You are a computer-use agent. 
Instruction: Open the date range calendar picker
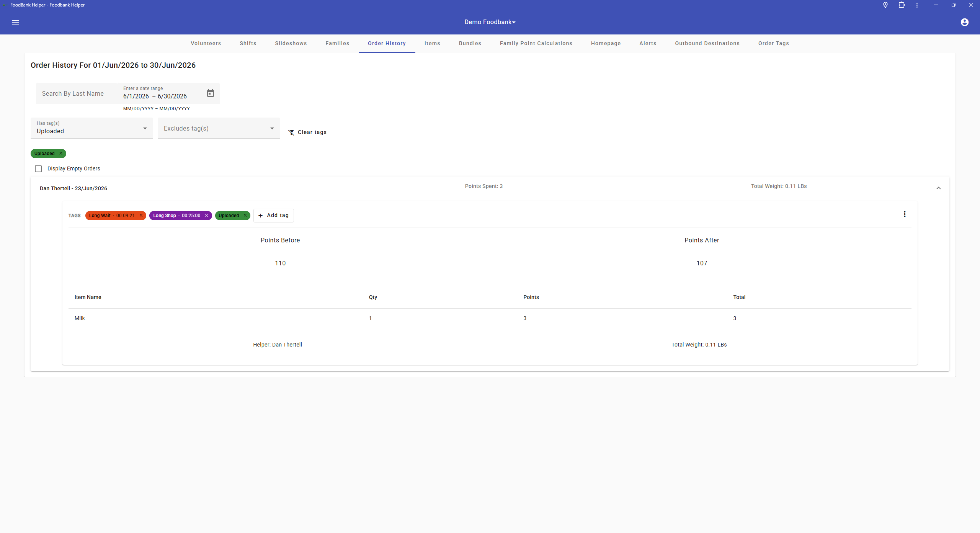[211, 93]
